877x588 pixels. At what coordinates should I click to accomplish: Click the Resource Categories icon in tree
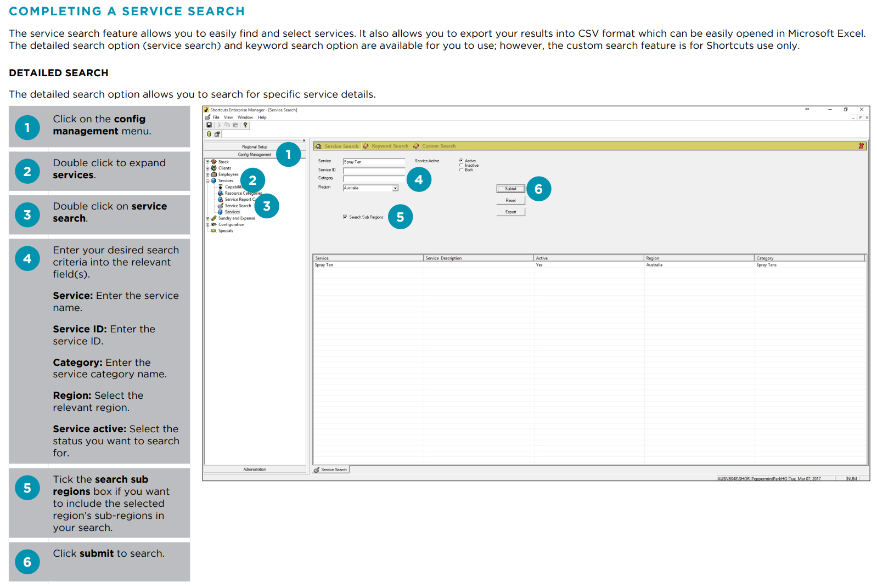(221, 193)
